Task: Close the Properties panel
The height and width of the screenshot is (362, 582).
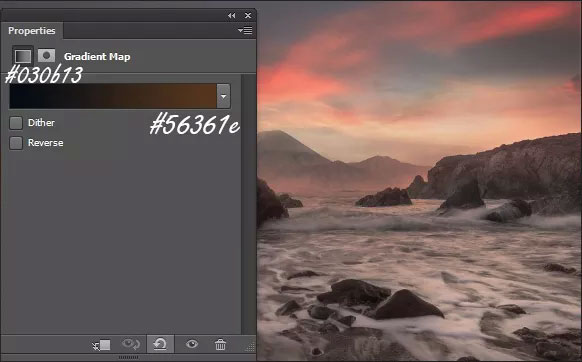Action: [x=248, y=16]
